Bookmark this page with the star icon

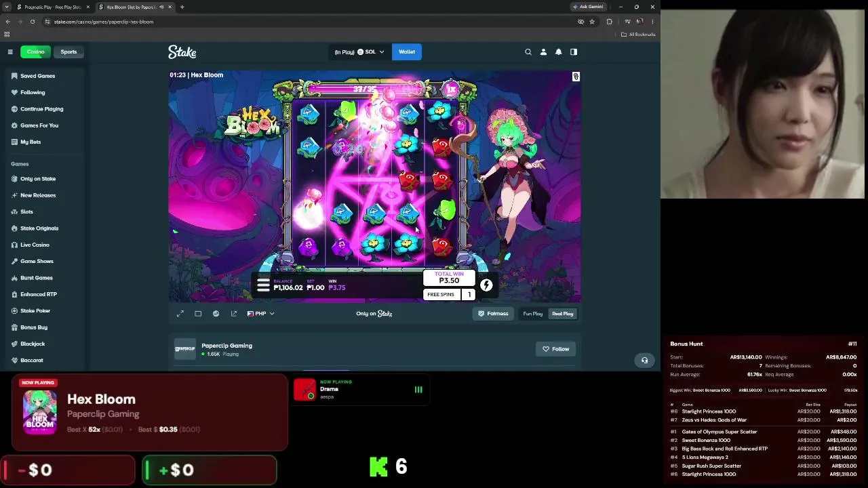(592, 22)
